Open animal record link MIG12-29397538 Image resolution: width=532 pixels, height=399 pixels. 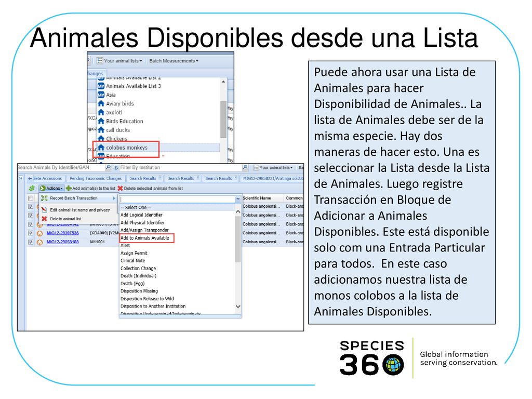pyautogui.click(x=62, y=233)
